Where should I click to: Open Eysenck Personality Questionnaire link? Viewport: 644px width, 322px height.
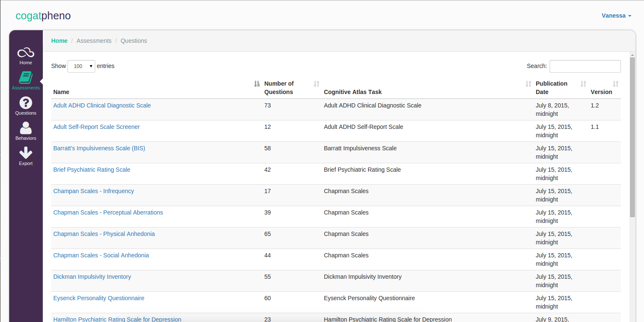tap(99, 298)
